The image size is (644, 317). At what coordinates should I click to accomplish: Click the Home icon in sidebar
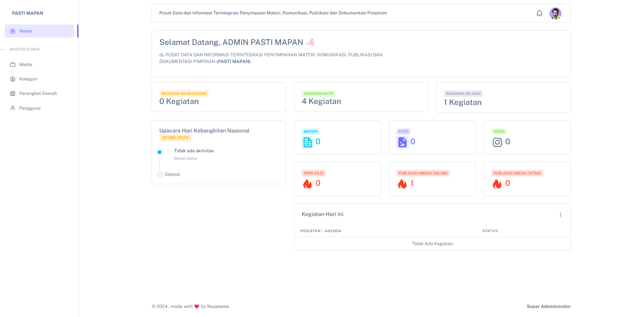(x=13, y=31)
